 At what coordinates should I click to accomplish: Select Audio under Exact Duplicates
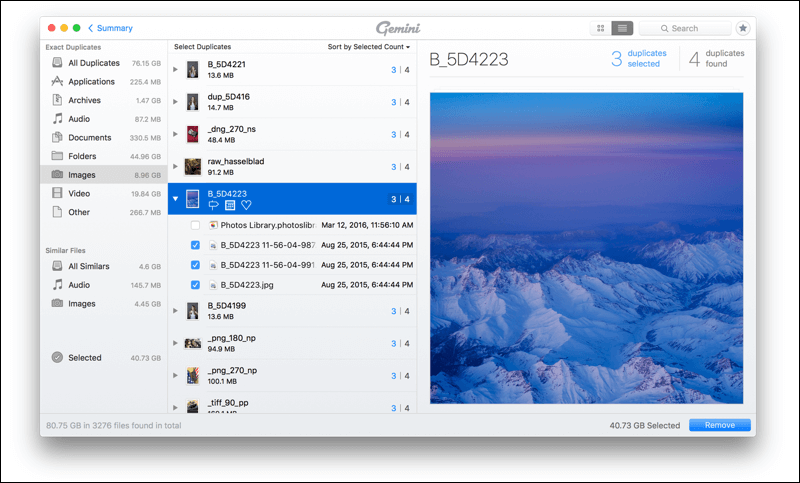tap(104, 119)
